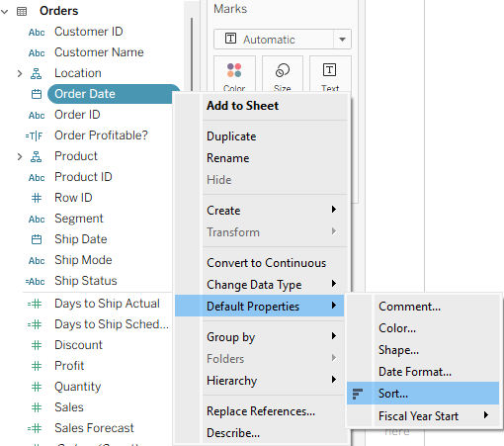Click the Abc icon beside Order ID
504x446 pixels.
pyautogui.click(x=37, y=116)
